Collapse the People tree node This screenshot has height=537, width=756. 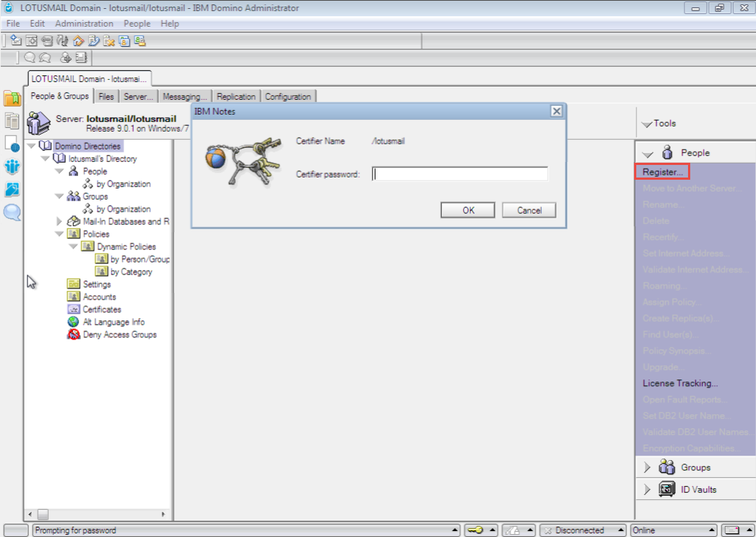coord(59,171)
